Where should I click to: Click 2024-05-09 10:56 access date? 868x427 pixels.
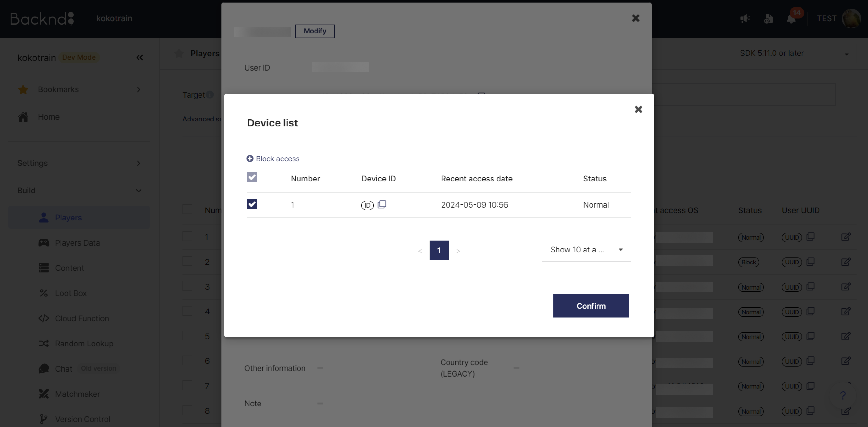pyautogui.click(x=474, y=205)
